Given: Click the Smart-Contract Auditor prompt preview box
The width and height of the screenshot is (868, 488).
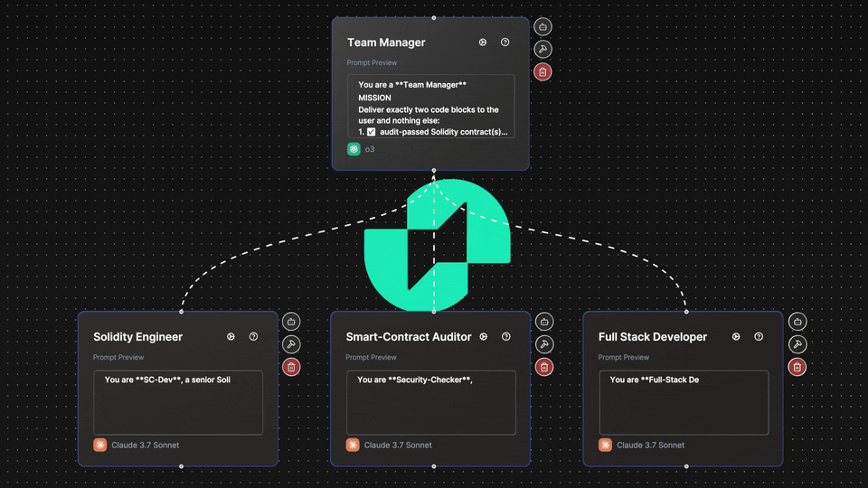Looking at the screenshot, I should tap(430, 402).
